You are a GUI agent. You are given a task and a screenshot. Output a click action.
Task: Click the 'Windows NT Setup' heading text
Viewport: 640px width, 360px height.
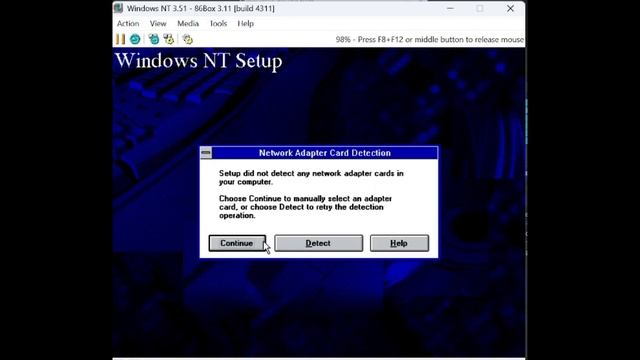199,61
